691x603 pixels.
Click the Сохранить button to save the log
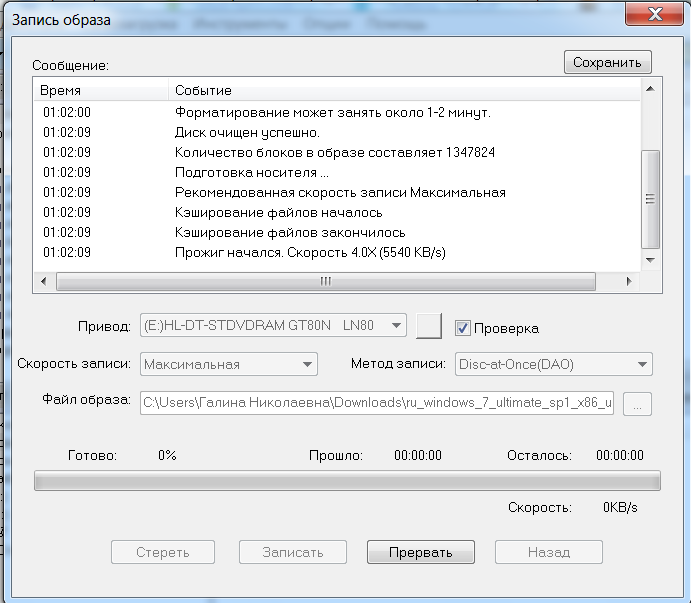pyautogui.click(x=607, y=62)
